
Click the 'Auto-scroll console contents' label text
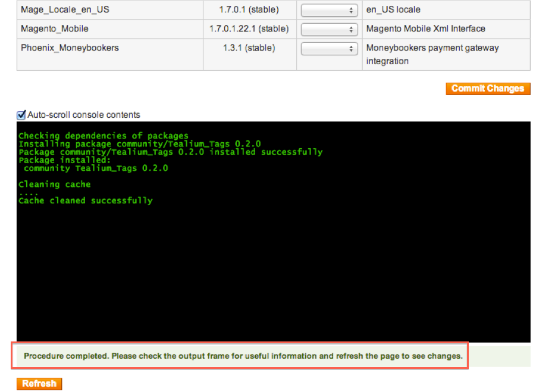coord(84,115)
